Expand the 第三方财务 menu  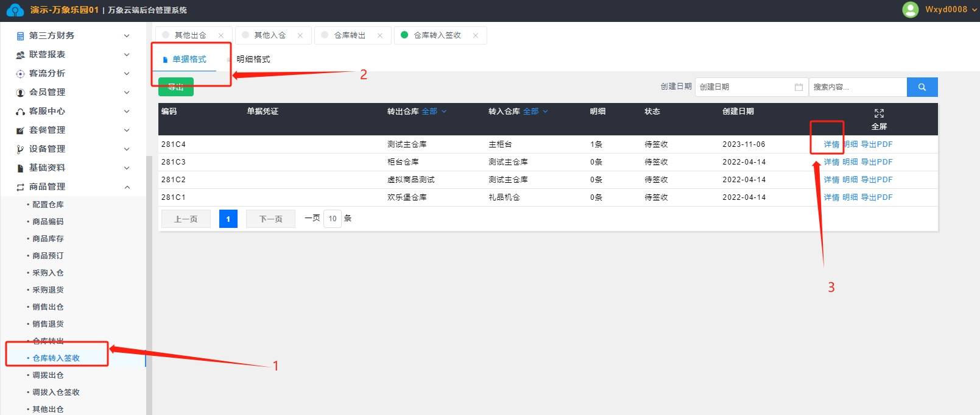coord(127,35)
